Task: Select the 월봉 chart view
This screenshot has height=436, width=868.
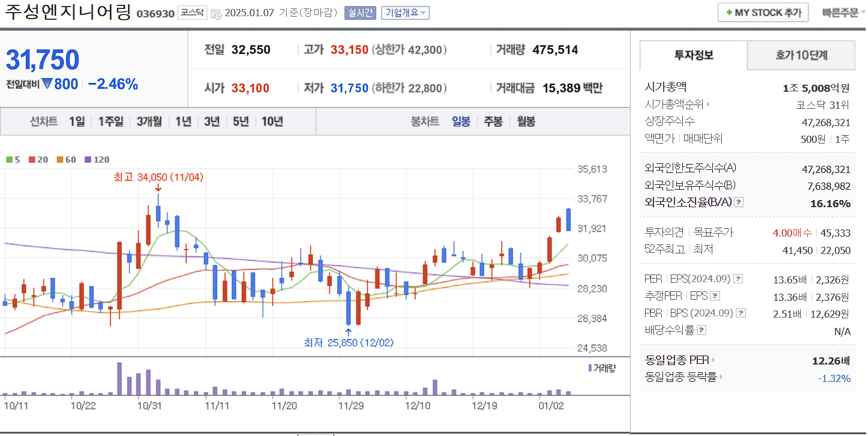Action: coord(525,121)
